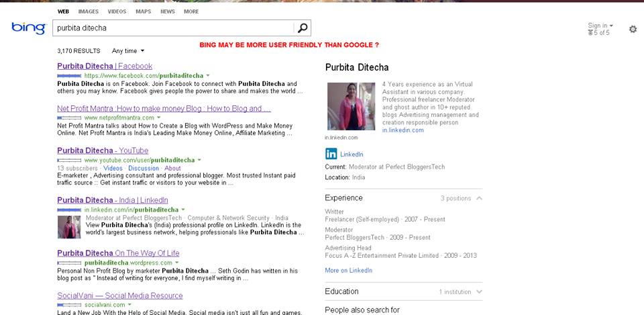644x315 pixels.
Task: Open the Any time filter dropdown
Action: coord(128,51)
